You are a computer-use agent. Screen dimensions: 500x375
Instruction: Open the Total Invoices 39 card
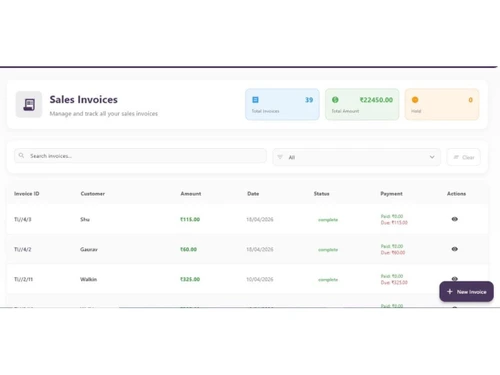point(282,104)
